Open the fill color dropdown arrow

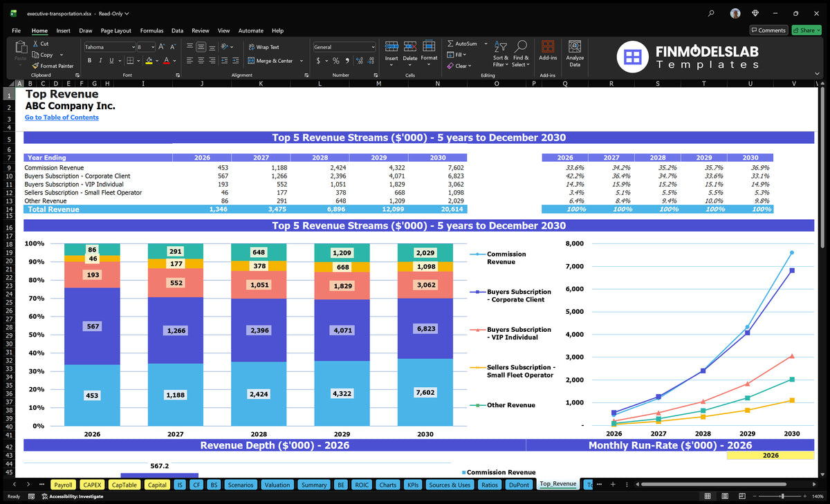click(156, 61)
